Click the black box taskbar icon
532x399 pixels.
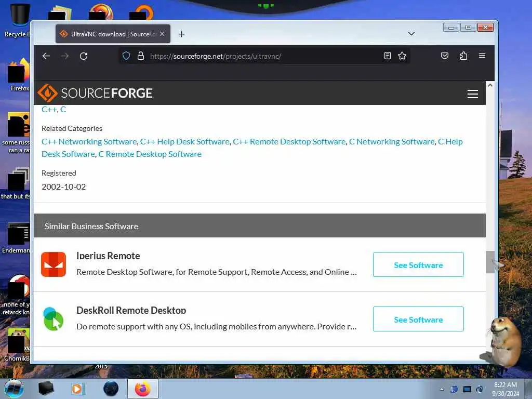click(x=46, y=389)
